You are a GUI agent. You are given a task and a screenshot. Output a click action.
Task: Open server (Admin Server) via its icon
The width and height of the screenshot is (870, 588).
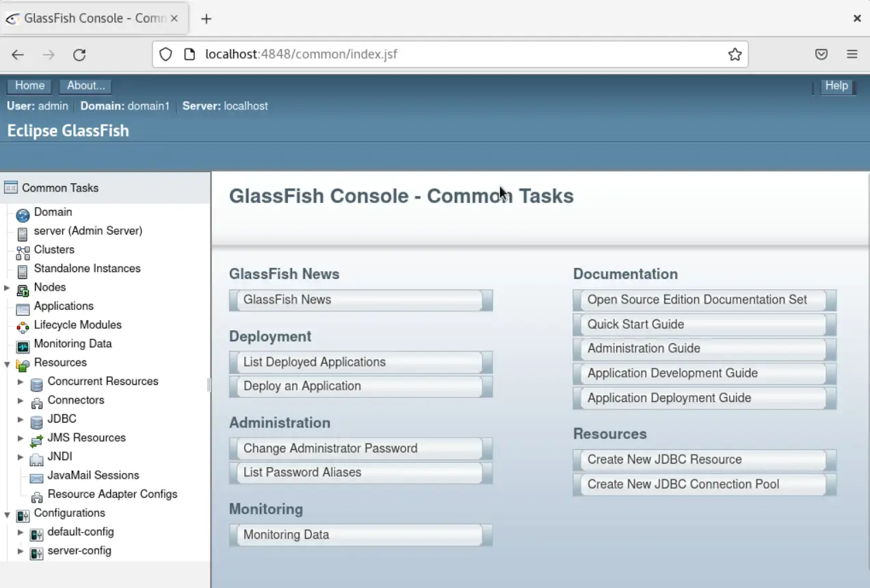click(x=23, y=230)
